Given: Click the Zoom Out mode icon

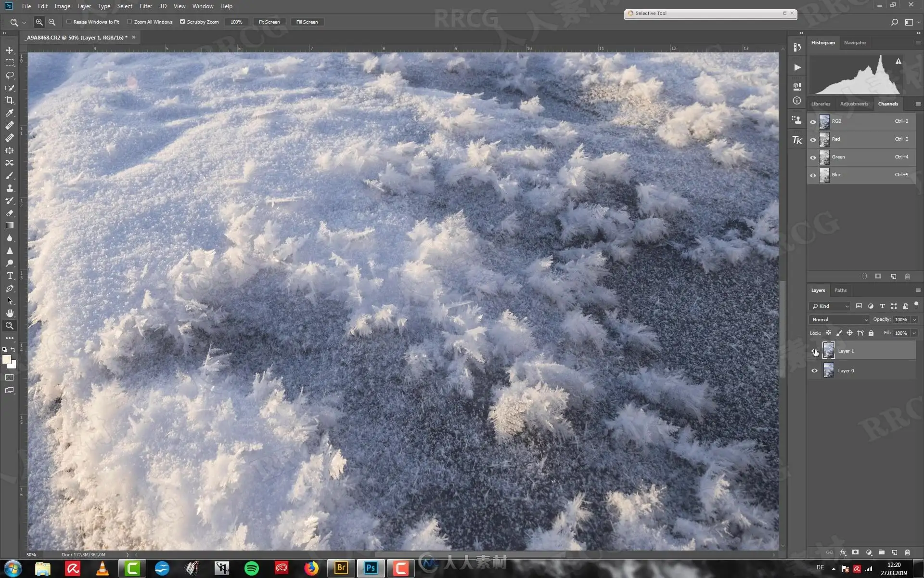Looking at the screenshot, I should [x=52, y=22].
